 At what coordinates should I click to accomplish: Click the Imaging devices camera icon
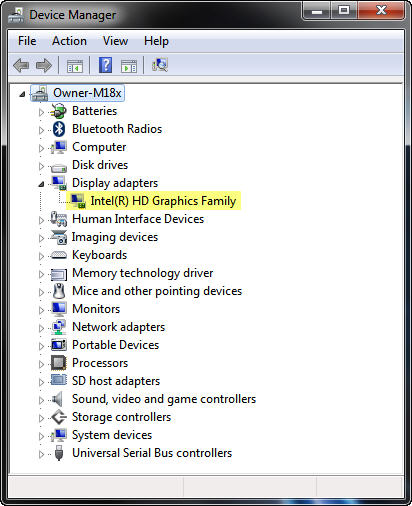(59, 237)
